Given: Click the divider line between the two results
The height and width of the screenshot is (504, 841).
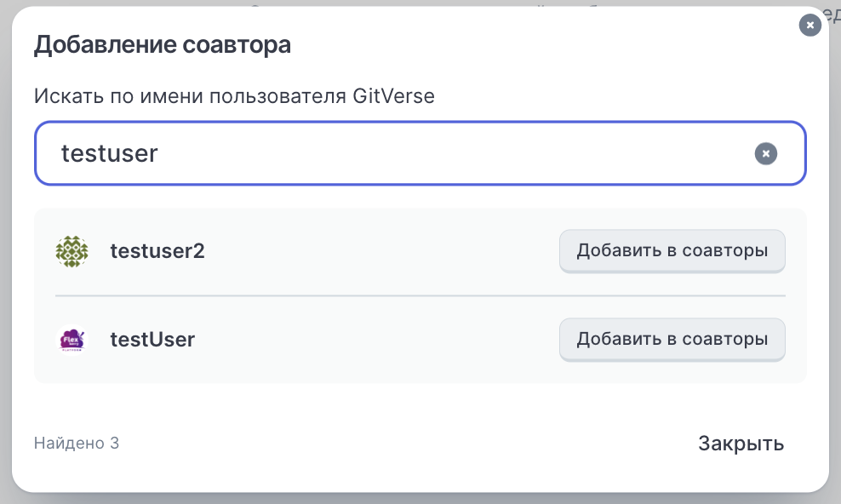Looking at the screenshot, I should point(420,295).
